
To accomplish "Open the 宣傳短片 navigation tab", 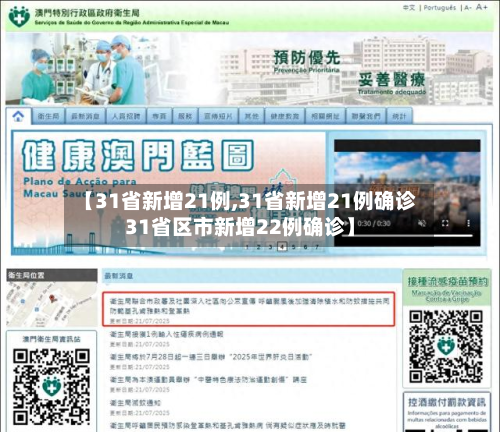I will [x=218, y=116].
